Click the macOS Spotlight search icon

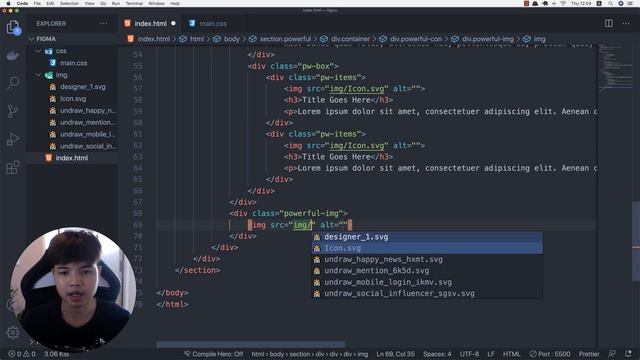pos(610,3)
